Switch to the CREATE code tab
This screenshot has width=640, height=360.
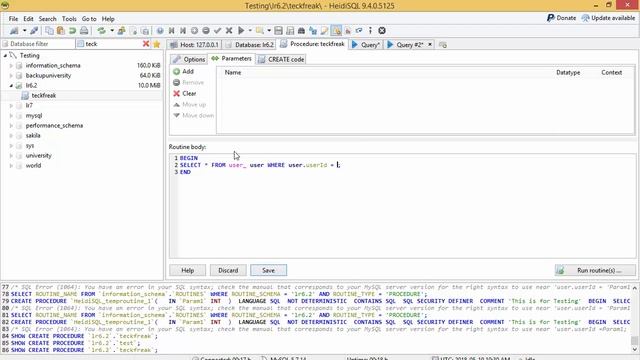coord(281,59)
